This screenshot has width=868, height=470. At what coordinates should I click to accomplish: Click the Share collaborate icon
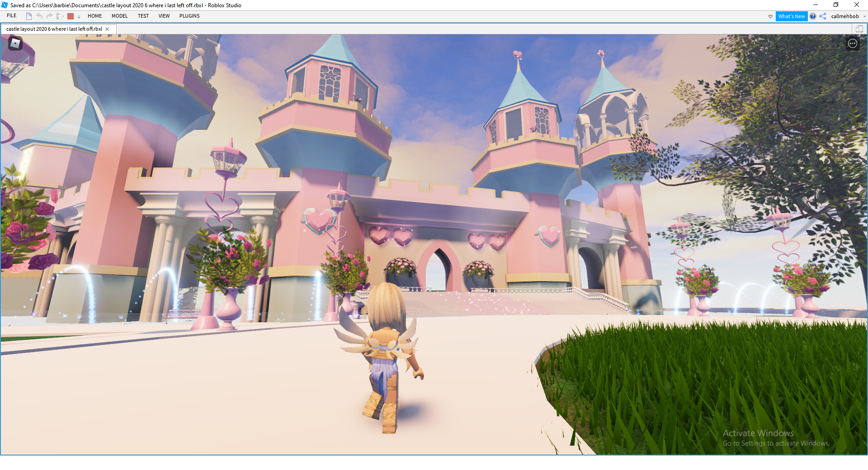point(823,16)
